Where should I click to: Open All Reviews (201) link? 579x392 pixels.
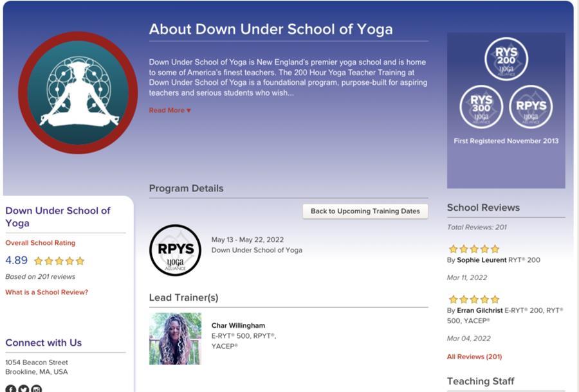[474, 355]
